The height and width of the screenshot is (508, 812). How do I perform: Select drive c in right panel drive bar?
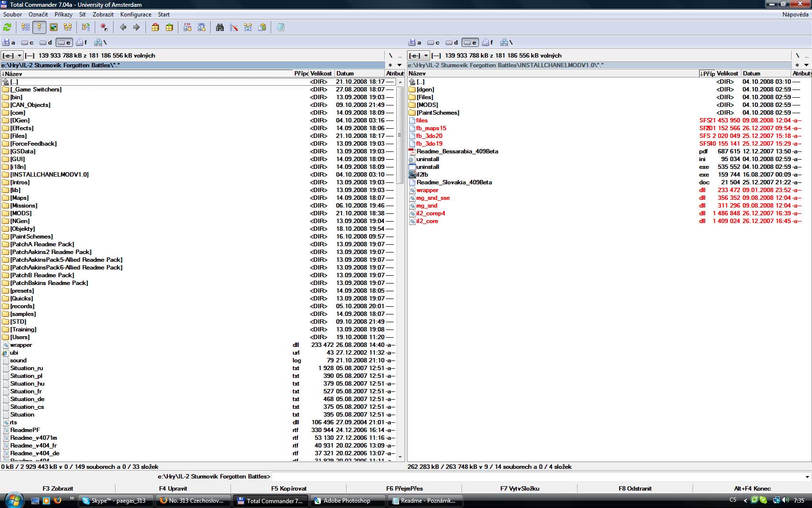433,43
